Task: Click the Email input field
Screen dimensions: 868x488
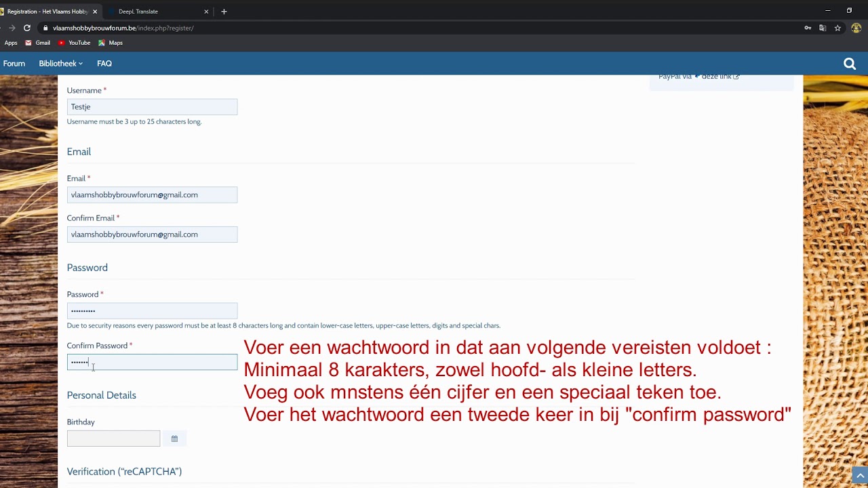Action: pos(152,195)
